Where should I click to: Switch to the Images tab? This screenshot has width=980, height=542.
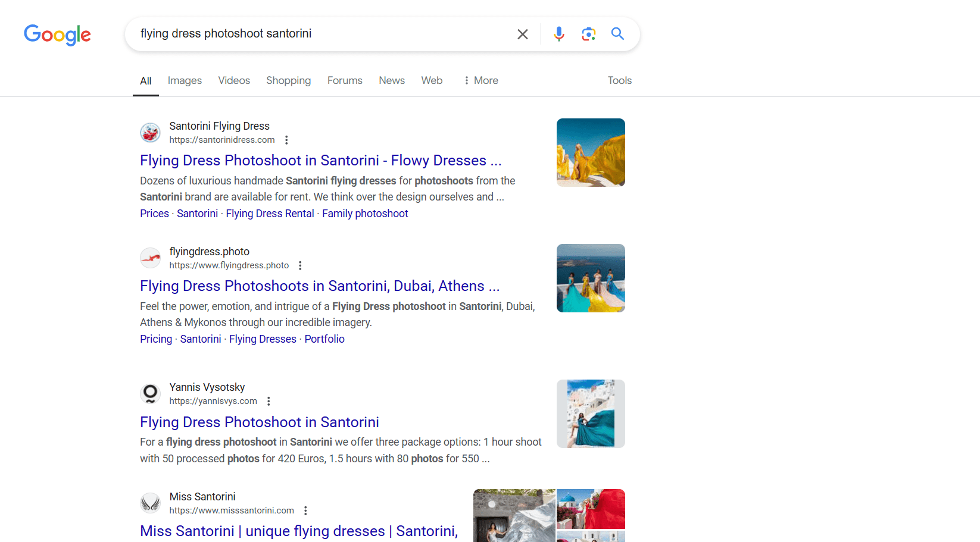tap(185, 80)
